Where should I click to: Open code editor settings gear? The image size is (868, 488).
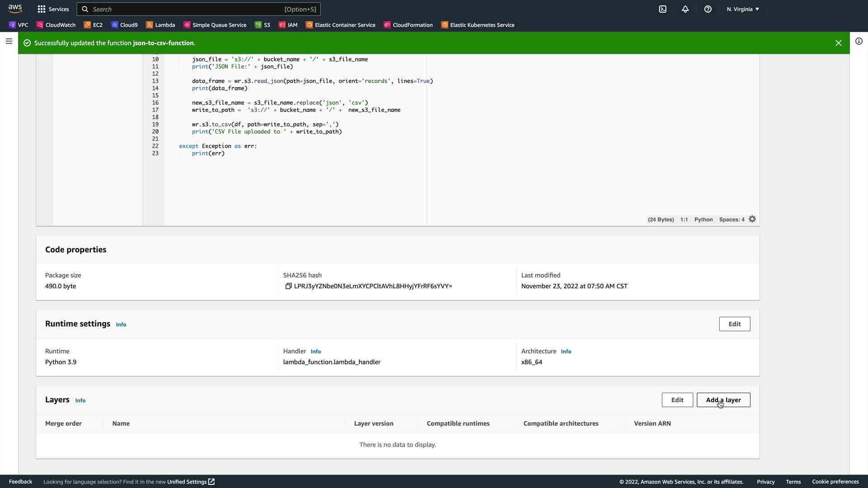pyautogui.click(x=752, y=219)
